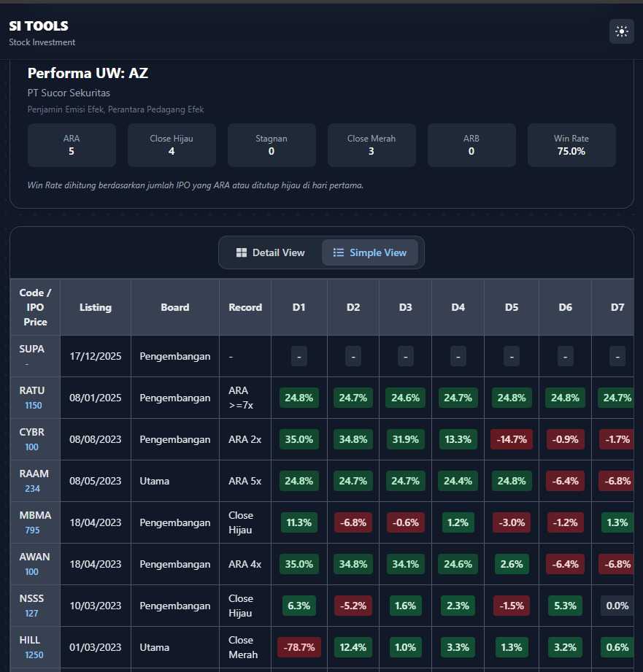Viewport: 643px width, 672px height.
Task: Click the Win Rate 75.0% card
Action: point(571,145)
